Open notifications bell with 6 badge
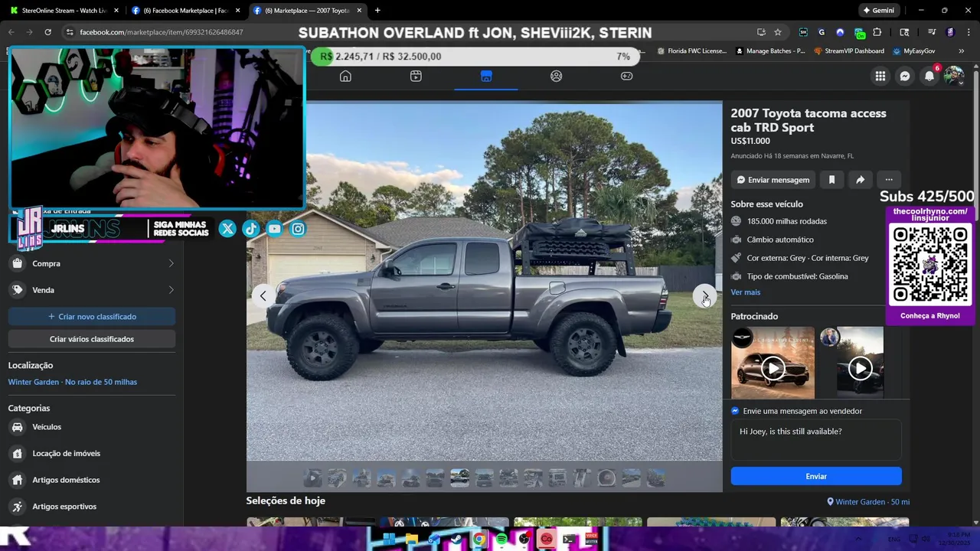The height and width of the screenshot is (551, 980). point(929,76)
